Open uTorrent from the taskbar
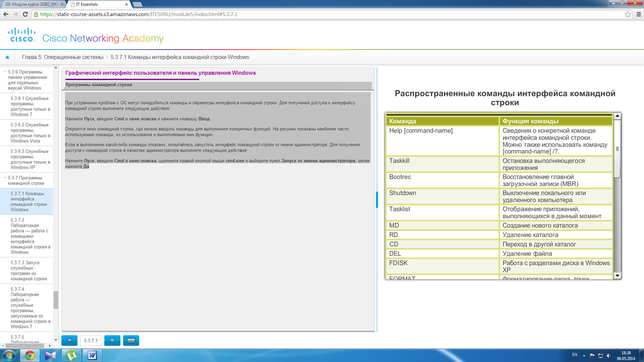 [x=71, y=355]
